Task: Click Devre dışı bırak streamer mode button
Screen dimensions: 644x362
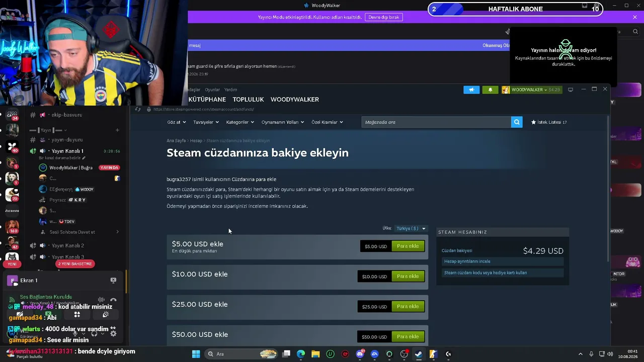Action: (x=384, y=17)
